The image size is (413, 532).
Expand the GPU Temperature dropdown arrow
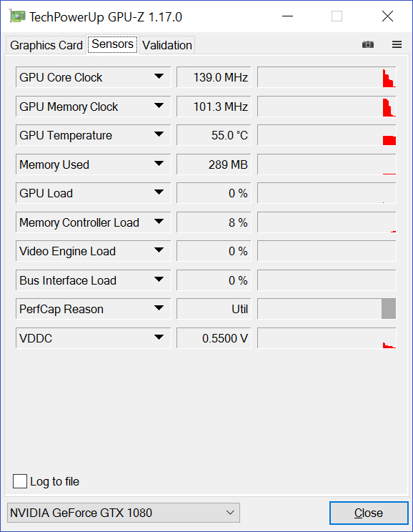pos(159,134)
